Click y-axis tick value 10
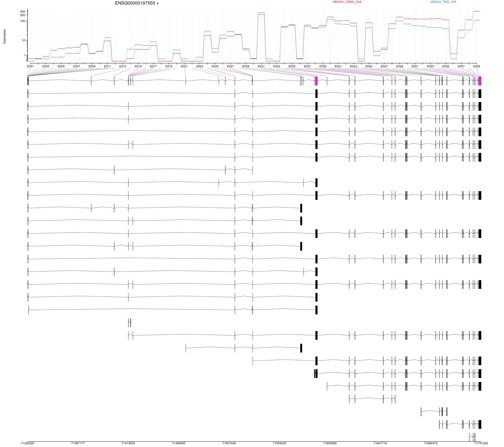 24,41
